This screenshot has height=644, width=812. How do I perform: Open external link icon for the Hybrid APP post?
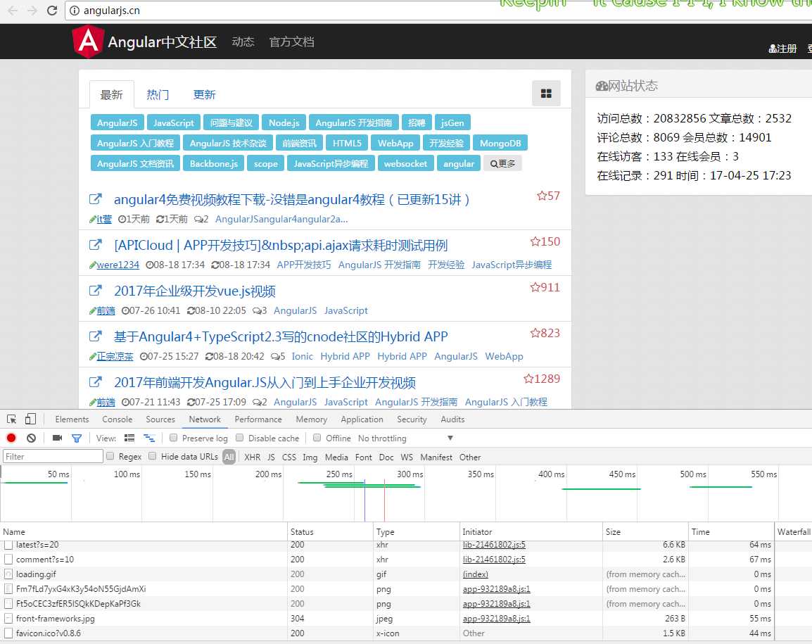pyautogui.click(x=95, y=336)
